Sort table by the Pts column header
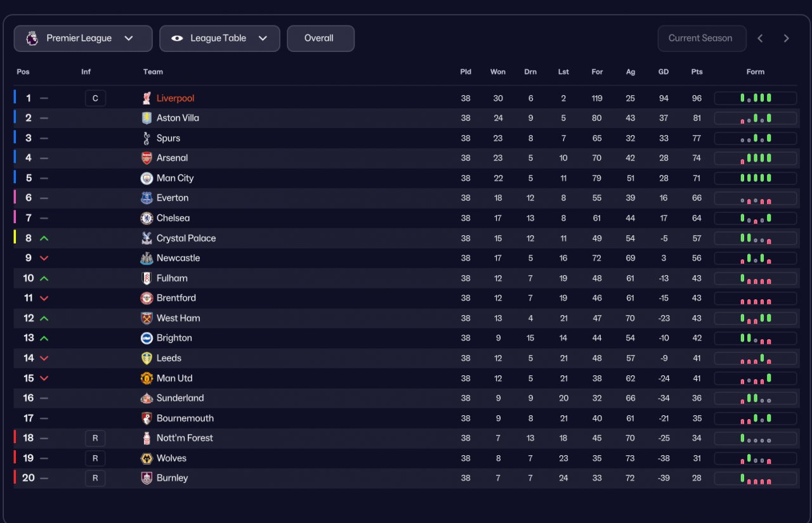This screenshot has height=523, width=812. tap(697, 72)
